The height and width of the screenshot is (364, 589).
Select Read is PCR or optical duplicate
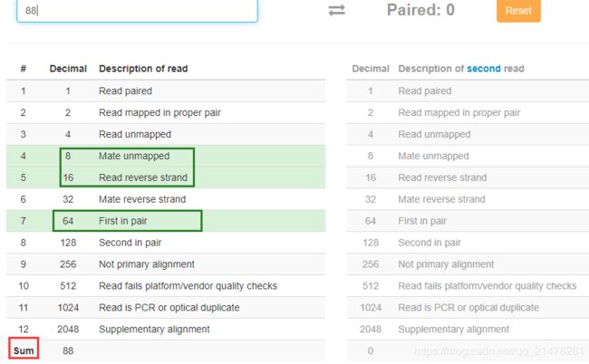[x=166, y=308]
